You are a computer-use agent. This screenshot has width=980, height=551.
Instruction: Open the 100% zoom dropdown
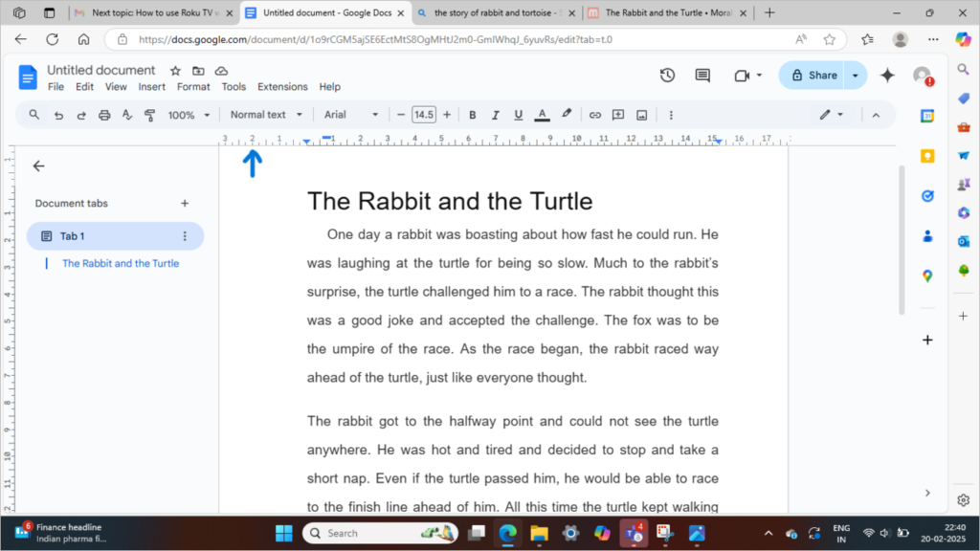click(189, 114)
